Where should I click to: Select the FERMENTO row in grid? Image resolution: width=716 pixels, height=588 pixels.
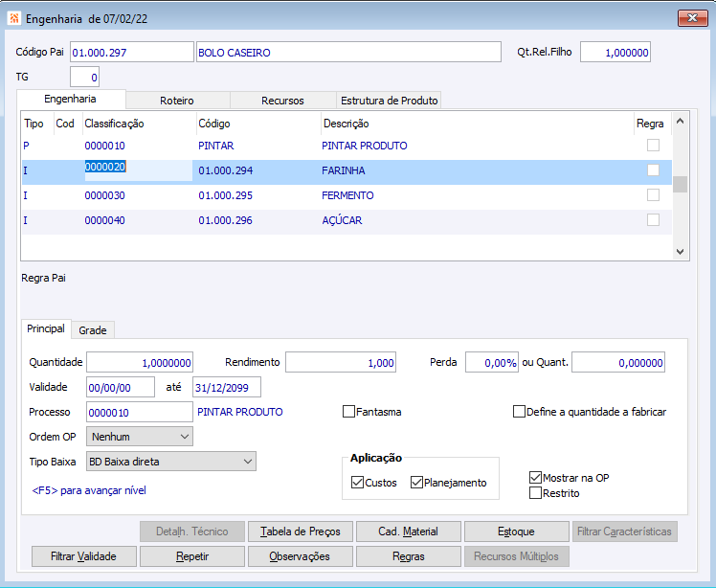tap(347, 195)
